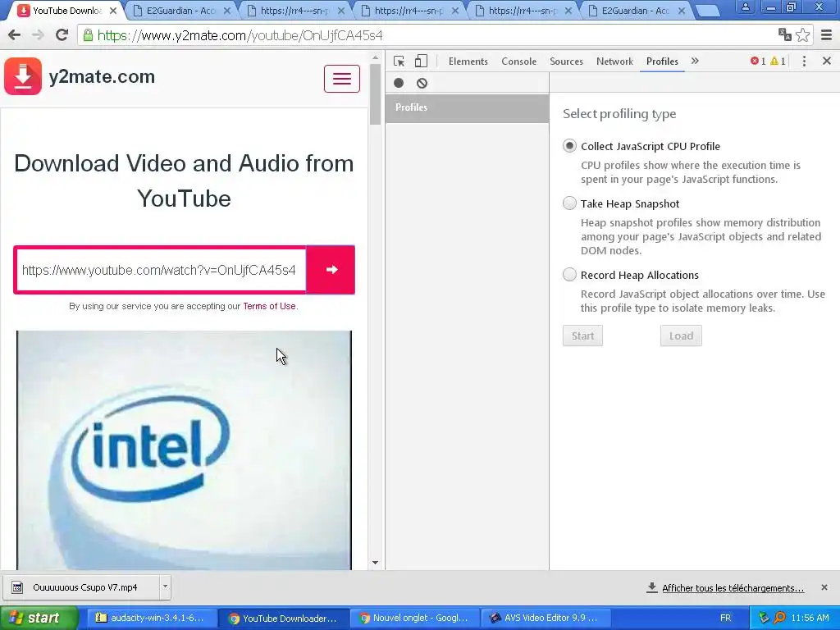Switch to Nouvel onglet Google Chrome taskbar item

coord(414,618)
